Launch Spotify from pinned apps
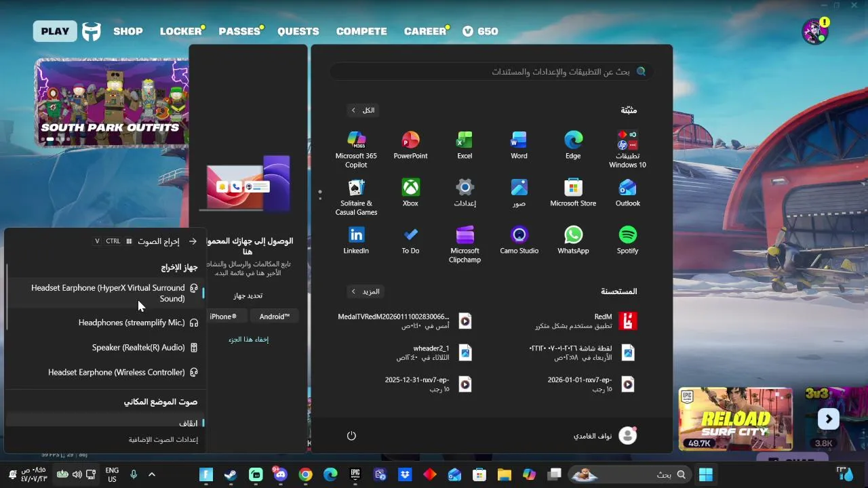This screenshot has height=488, width=868. click(627, 241)
